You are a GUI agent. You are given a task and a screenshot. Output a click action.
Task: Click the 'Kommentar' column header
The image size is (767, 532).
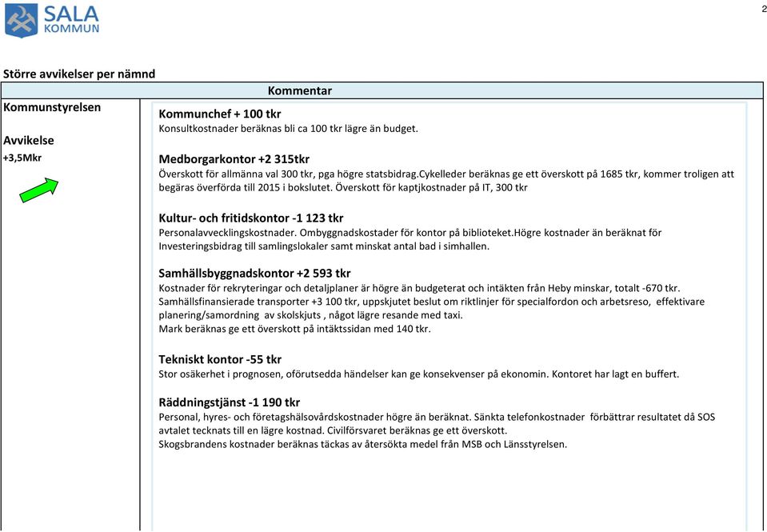300,90
